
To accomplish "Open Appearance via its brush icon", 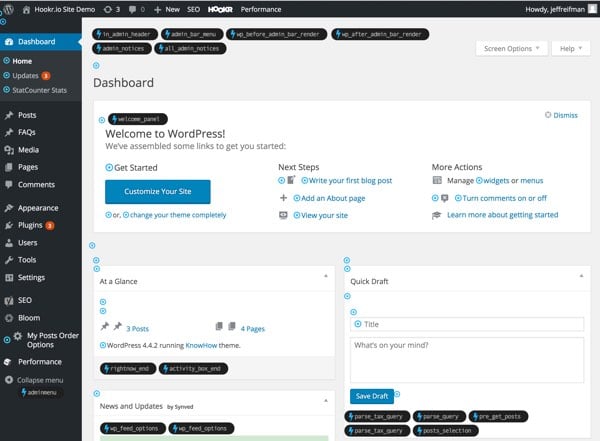I will pos(9,208).
